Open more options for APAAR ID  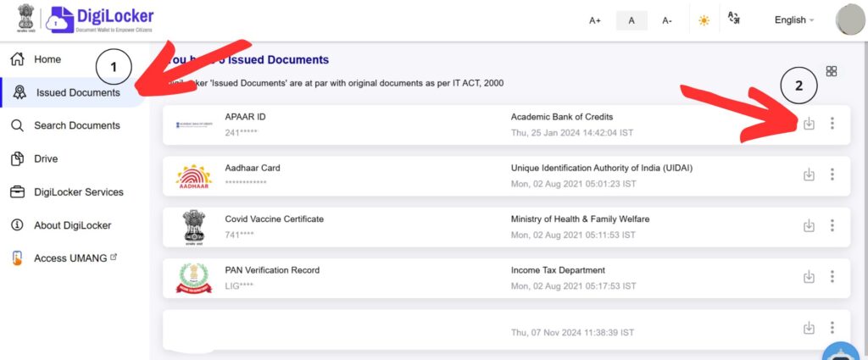(x=832, y=124)
